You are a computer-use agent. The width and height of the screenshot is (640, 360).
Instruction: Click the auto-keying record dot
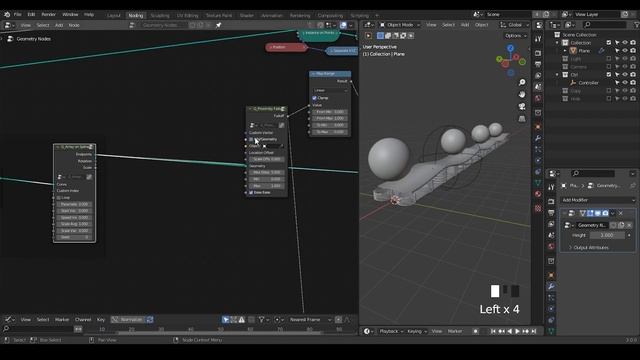click(476, 331)
